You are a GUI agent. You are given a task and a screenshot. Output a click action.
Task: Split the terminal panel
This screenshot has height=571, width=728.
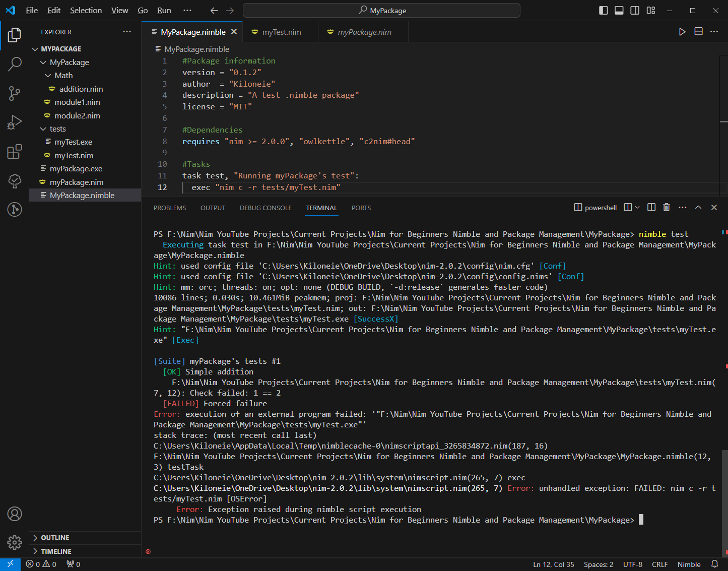pos(651,208)
